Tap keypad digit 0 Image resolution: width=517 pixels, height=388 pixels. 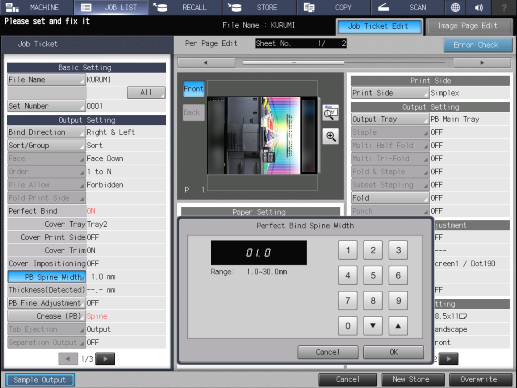[x=348, y=326]
